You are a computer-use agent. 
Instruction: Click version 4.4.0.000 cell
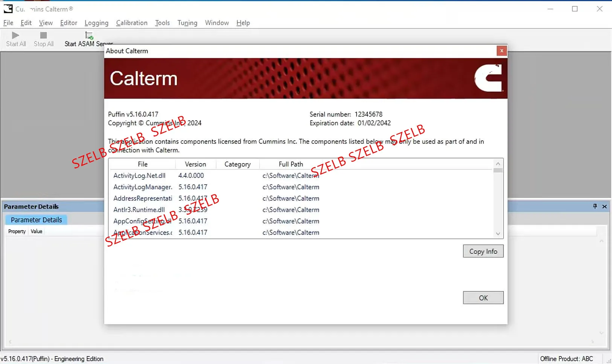click(191, 176)
